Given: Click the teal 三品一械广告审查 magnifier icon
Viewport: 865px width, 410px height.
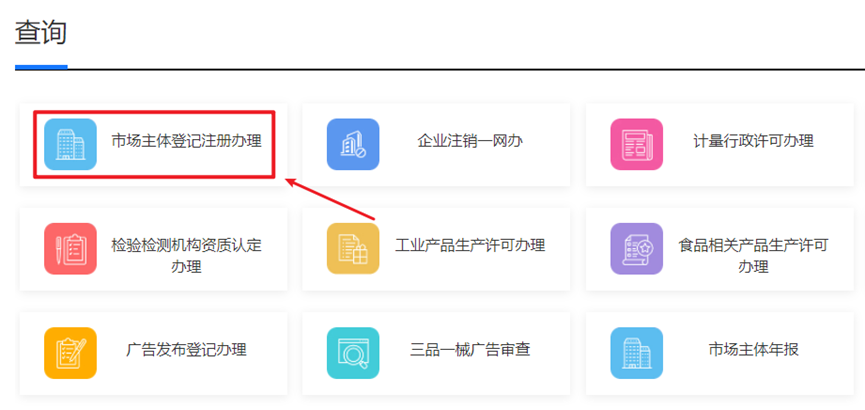Looking at the screenshot, I should pyautogui.click(x=353, y=353).
